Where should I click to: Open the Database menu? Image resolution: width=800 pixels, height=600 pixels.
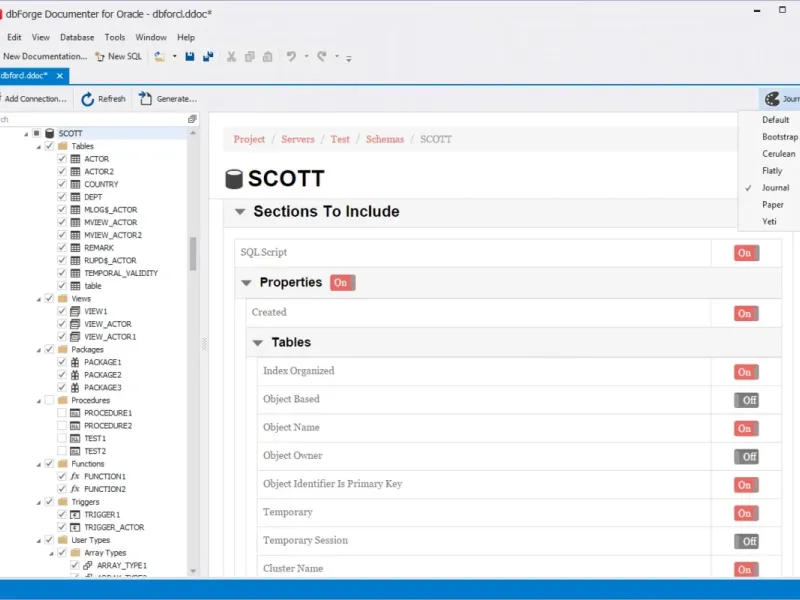[77, 37]
